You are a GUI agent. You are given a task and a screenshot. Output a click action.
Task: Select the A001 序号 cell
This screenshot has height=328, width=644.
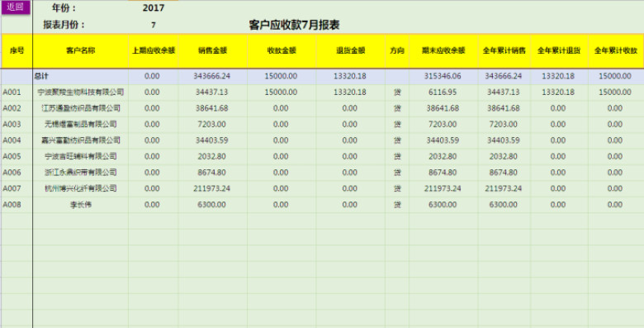pos(17,93)
